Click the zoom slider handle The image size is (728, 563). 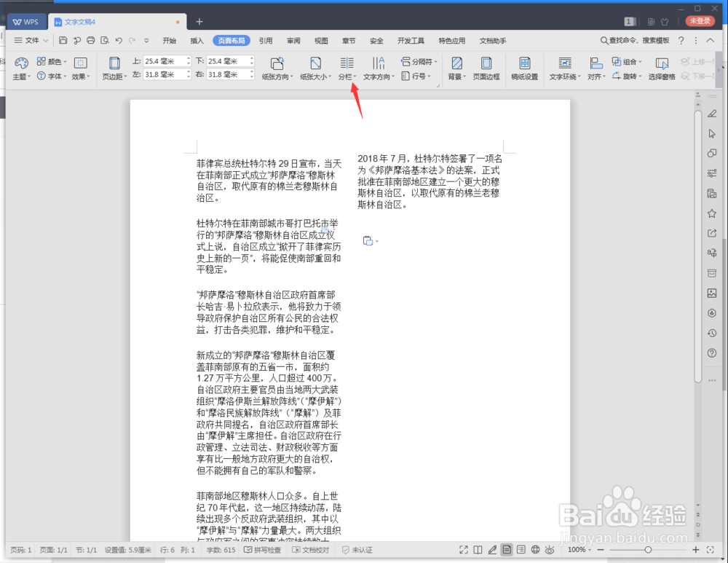pyautogui.click(x=648, y=550)
